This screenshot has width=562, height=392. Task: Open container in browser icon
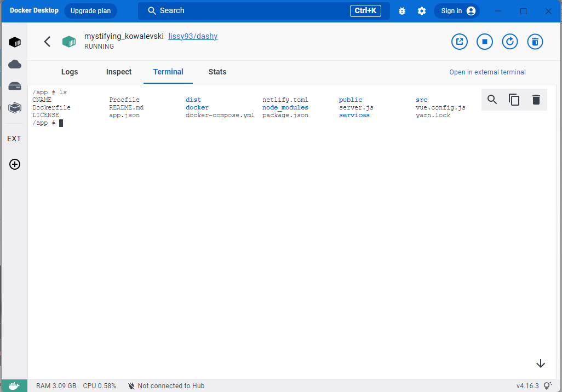460,42
